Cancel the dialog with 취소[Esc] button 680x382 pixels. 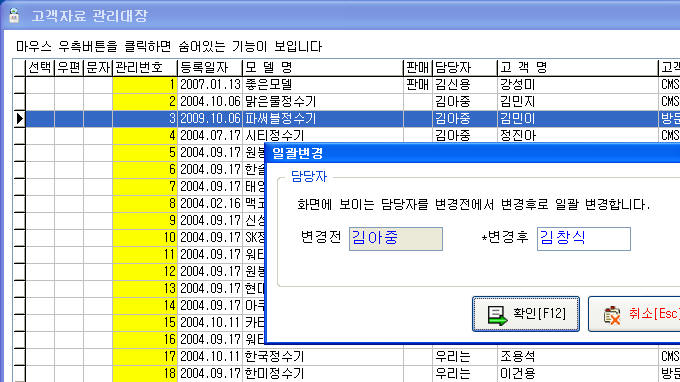pos(634,314)
